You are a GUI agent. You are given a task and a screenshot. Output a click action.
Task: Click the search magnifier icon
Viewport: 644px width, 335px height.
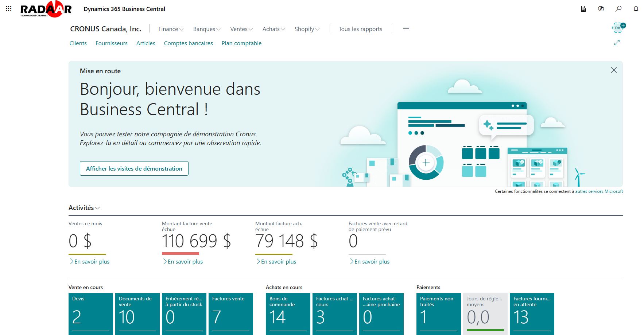click(618, 9)
